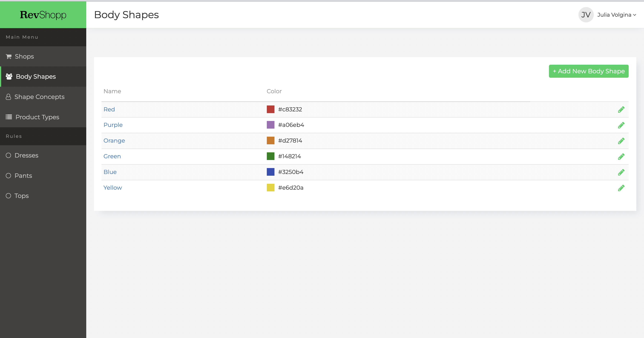Click the yellow #e6d20a color swatch
The width and height of the screenshot is (644, 338).
[x=270, y=188]
